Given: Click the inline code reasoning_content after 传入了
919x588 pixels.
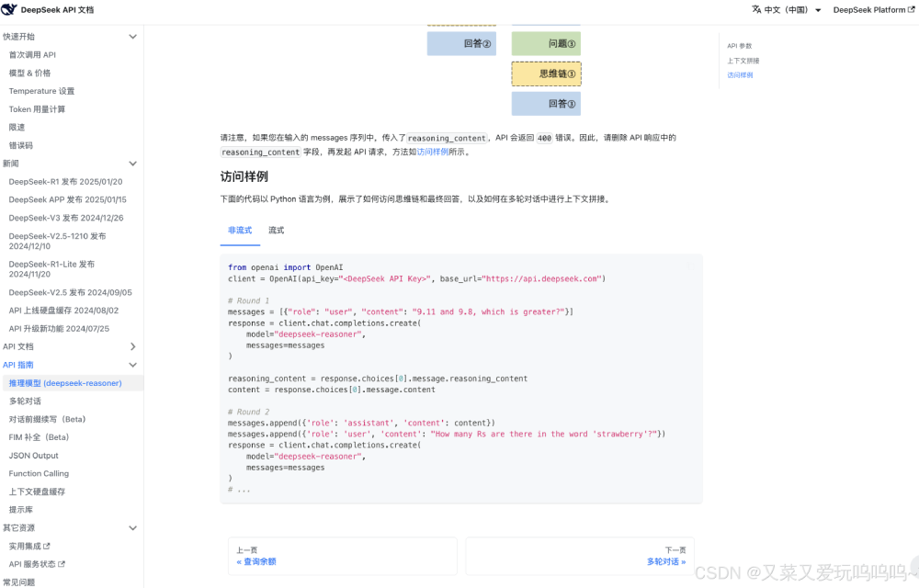Looking at the screenshot, I should click(447, 138).
